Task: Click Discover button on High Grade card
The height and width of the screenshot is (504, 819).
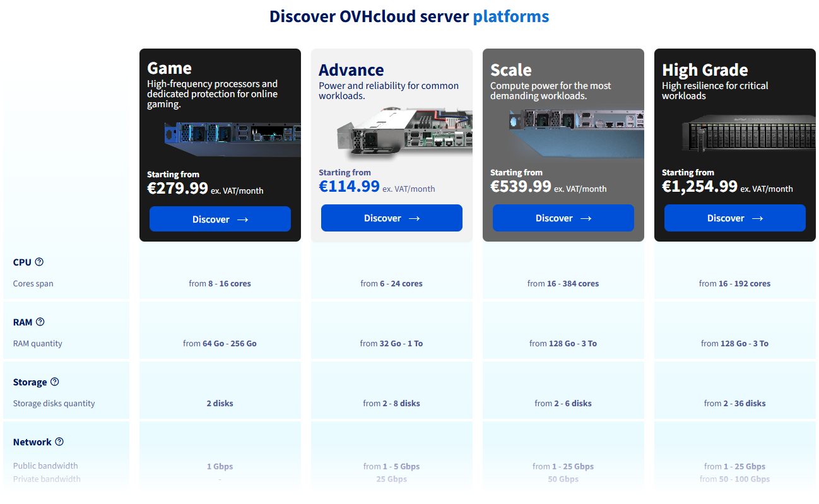Action: [x=735, y=218]
